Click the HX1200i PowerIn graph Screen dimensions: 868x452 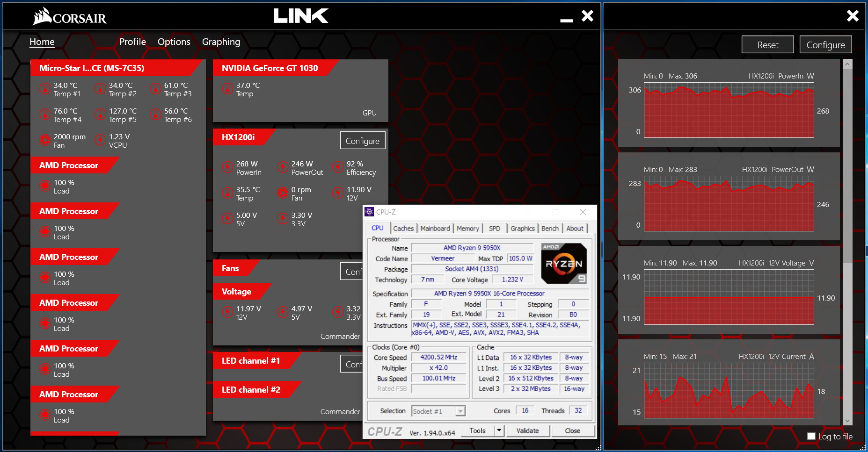[729, 110]
